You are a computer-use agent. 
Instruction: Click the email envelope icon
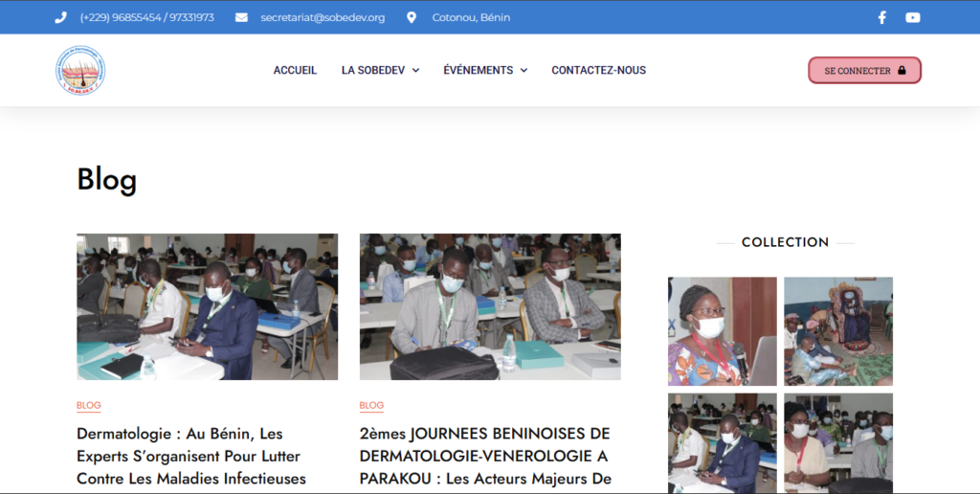tap(241, 17)
